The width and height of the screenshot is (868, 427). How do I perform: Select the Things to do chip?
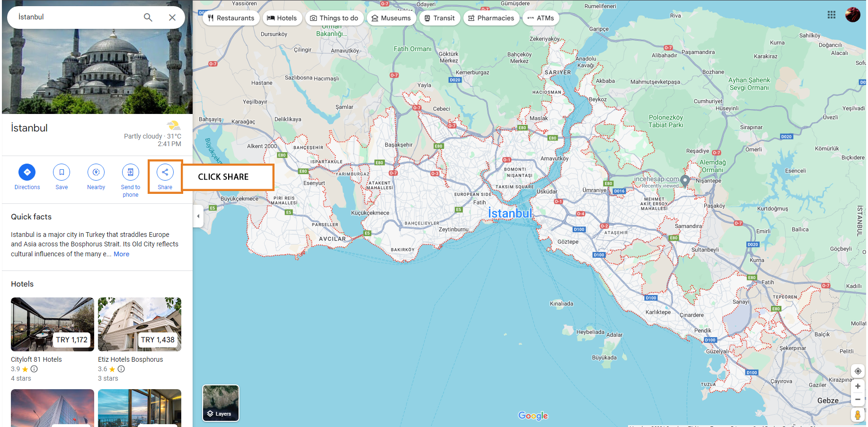[x=334, y=18]
